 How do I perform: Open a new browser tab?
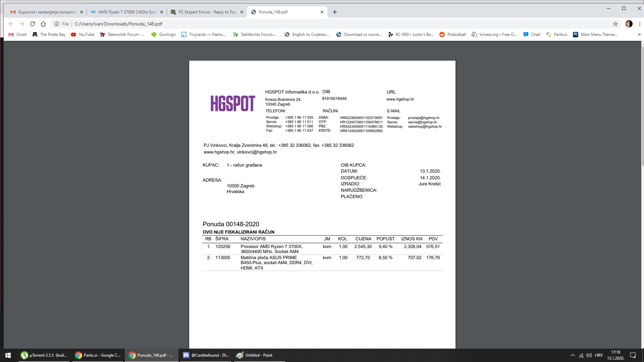coord(334,12)
